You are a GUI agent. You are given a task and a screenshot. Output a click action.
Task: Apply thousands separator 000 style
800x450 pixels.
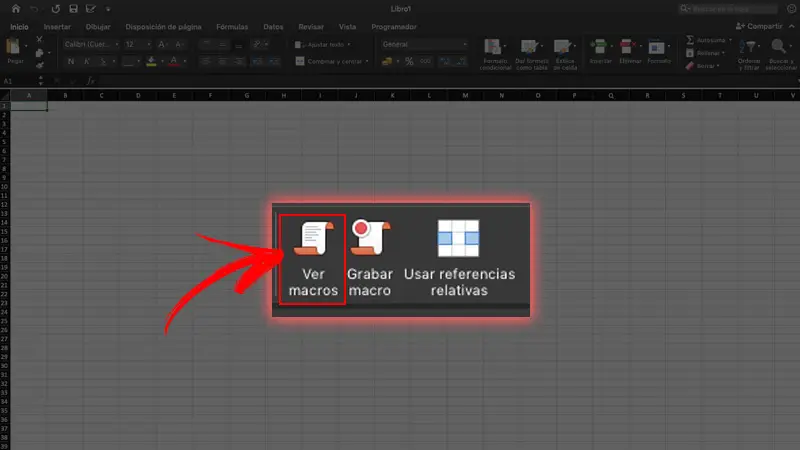[426, 61]
